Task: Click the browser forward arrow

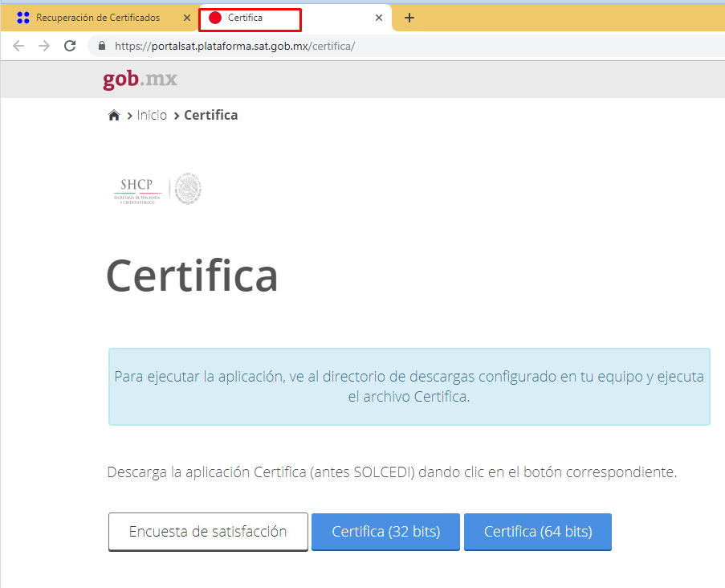Action: click(44, 46)
